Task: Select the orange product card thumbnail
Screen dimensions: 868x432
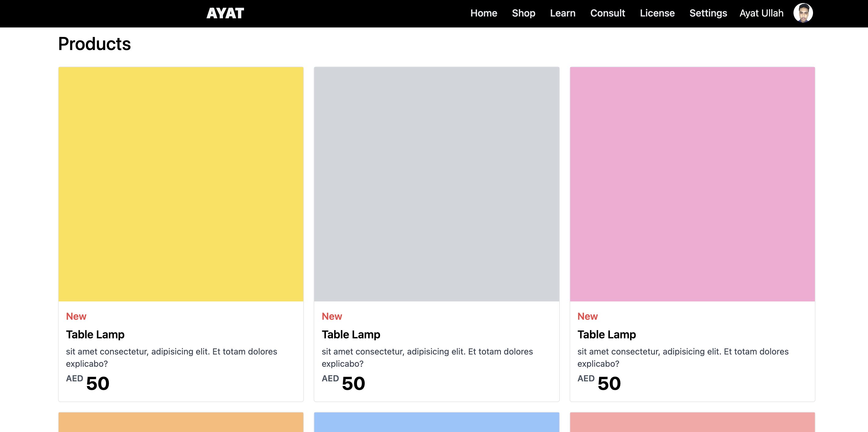Action: coord(181,422)
